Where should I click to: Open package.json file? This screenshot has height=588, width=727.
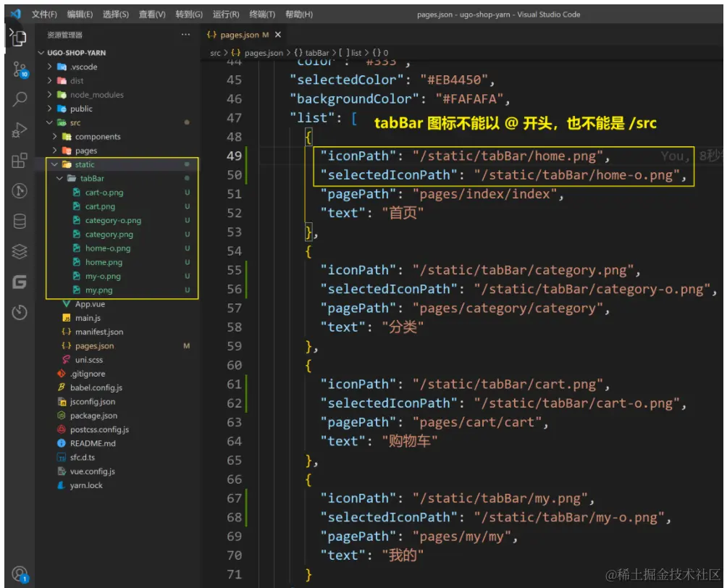pos(93,415)
